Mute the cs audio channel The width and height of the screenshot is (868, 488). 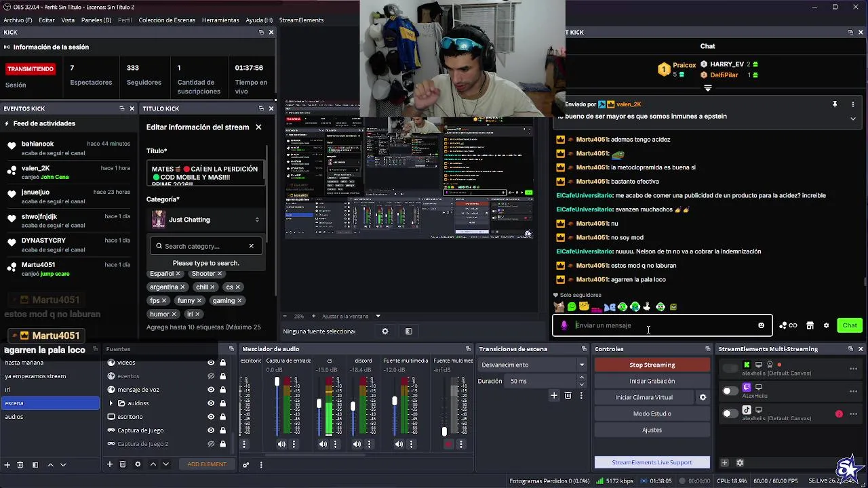coord(323,445)
